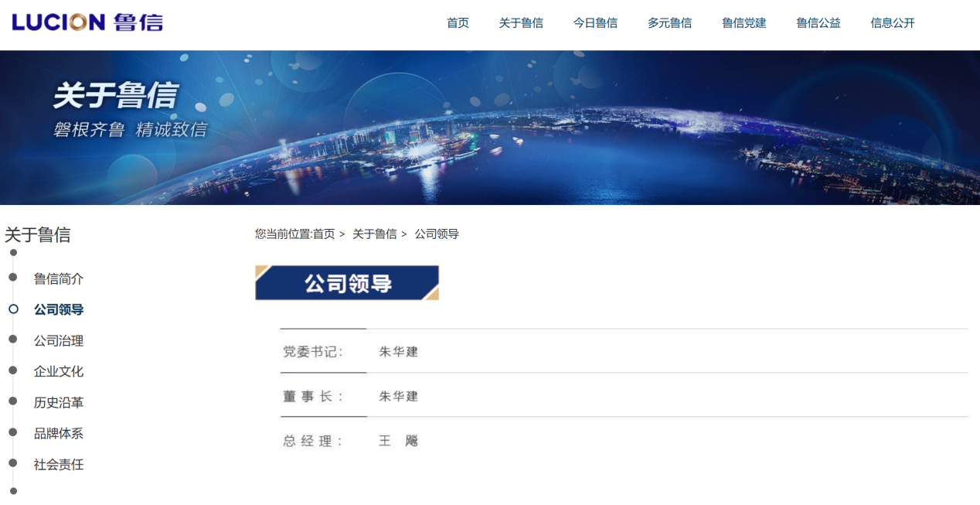Click 公司领导 in the breadcrumb
980x505 pixels.
[x=437, y=234]
